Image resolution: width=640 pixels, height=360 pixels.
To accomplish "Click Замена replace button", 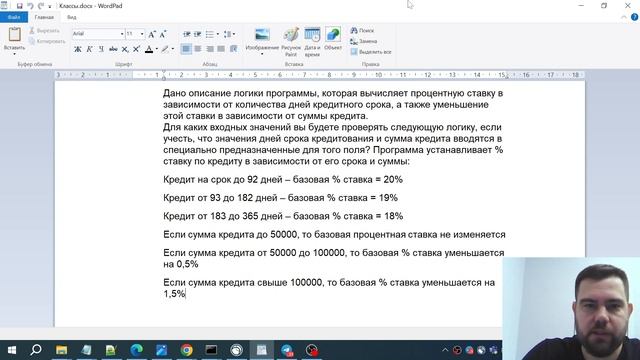I will tap(364, 41).
